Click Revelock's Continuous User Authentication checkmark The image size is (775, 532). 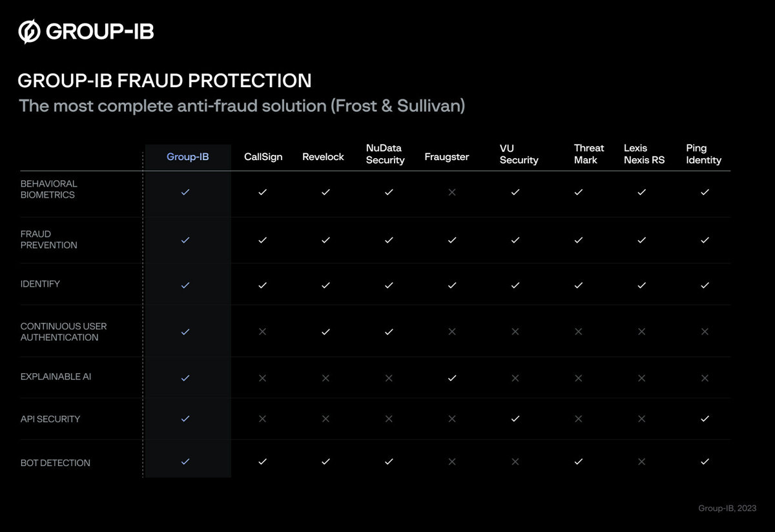coord(325,331)
